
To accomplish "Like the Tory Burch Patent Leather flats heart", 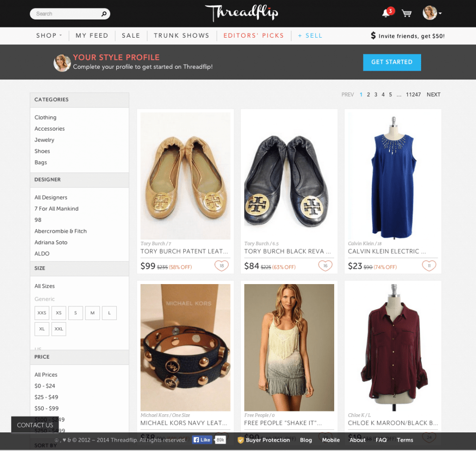I will pyautogui.click(x=222, y=266).
